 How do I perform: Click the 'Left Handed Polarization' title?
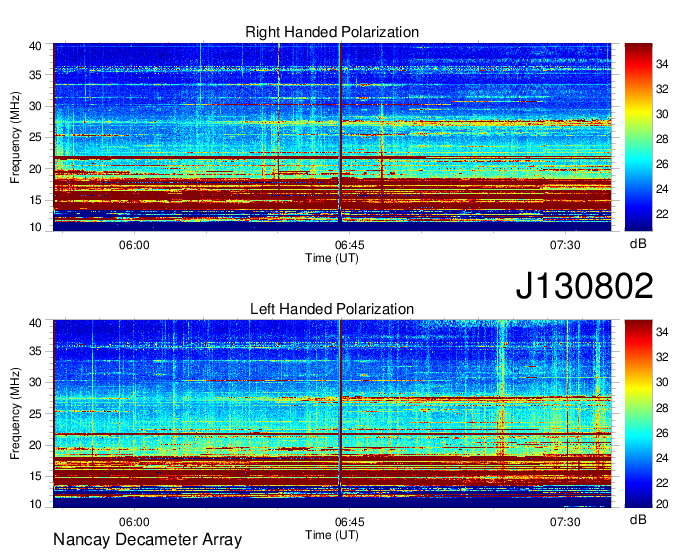tap(332, 309)
